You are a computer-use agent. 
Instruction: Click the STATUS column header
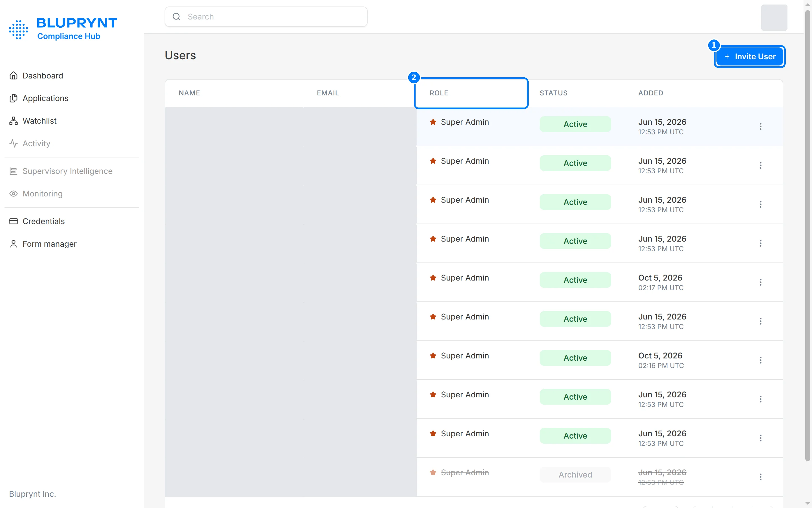553,93
